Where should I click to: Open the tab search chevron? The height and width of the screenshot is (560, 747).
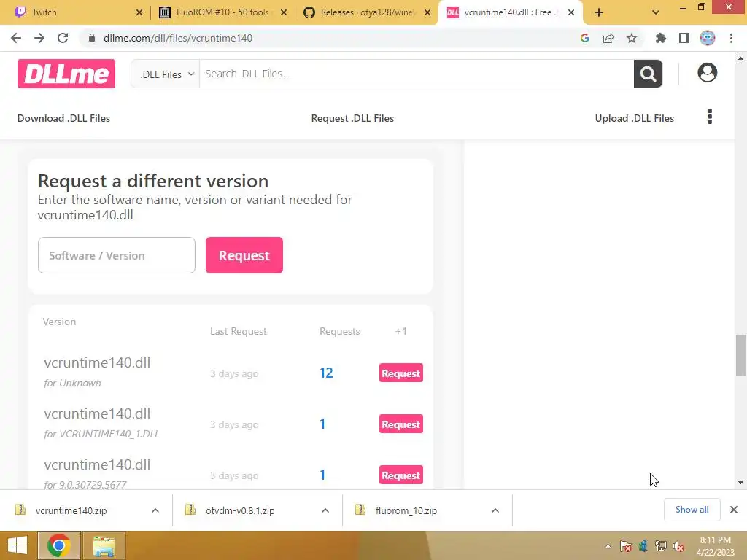[656, 12]
